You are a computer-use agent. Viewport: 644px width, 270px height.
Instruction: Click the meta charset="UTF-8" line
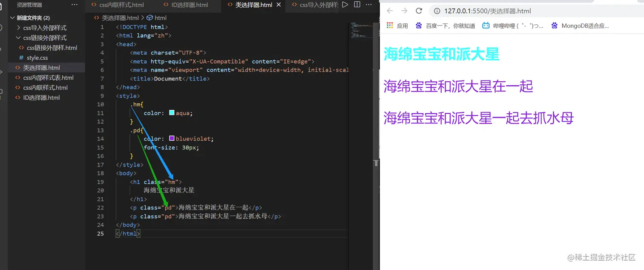(168, 53)
